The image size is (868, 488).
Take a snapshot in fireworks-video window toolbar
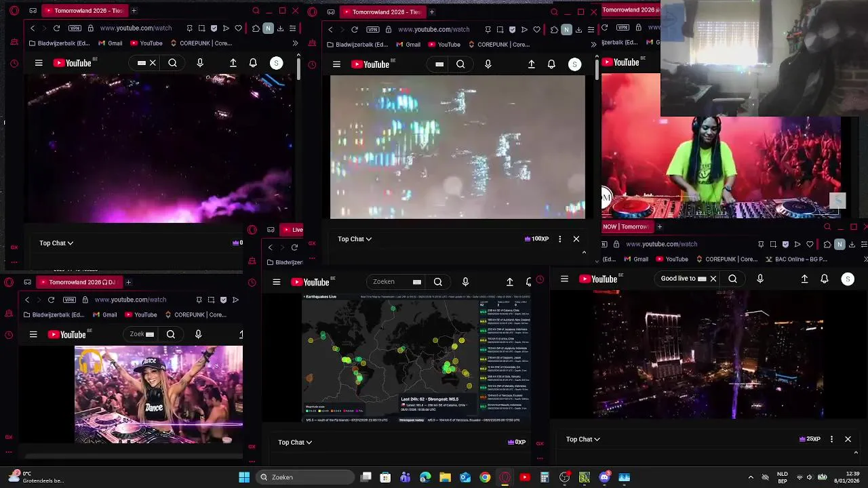(x=201, y=28)
